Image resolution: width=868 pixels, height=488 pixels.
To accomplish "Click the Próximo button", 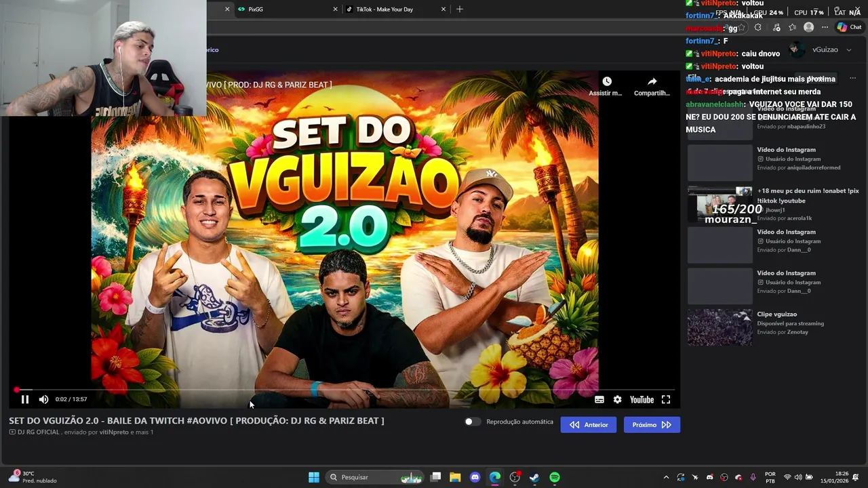I will pyautogui.click(x=652, y=425).
